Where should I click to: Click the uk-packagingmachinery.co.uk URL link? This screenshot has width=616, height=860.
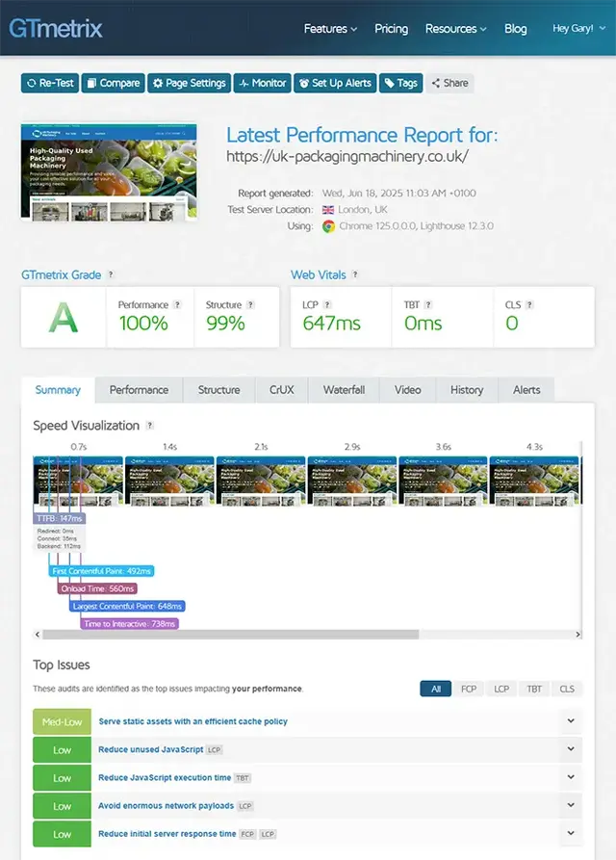(347, 156)
